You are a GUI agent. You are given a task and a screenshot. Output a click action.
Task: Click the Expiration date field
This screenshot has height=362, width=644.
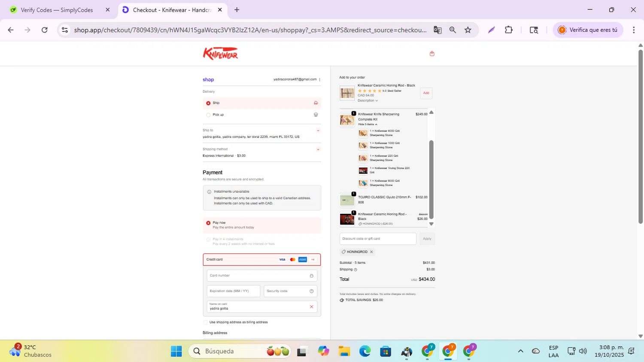234,291
